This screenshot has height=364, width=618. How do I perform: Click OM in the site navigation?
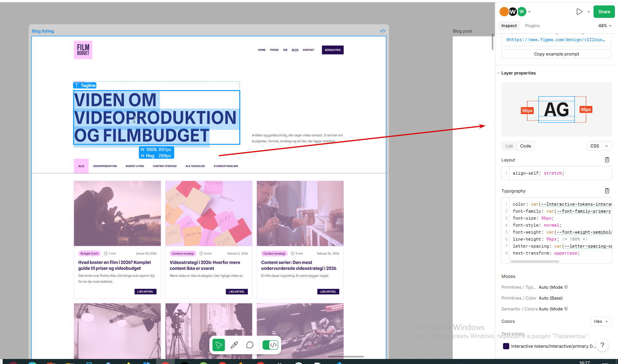pyautogui.click(x=285, y=50)
